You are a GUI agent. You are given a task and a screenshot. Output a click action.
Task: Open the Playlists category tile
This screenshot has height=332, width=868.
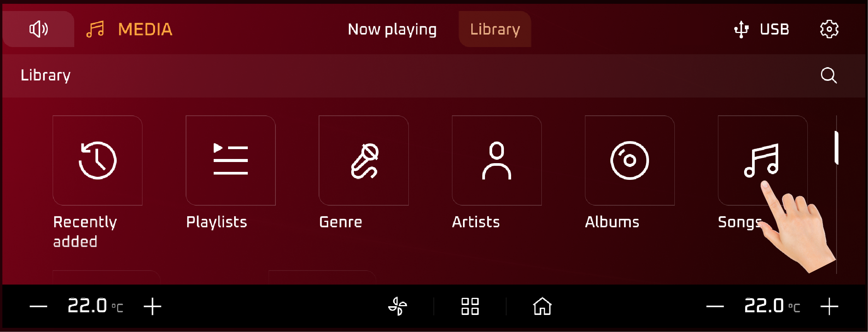click(231, 160)
